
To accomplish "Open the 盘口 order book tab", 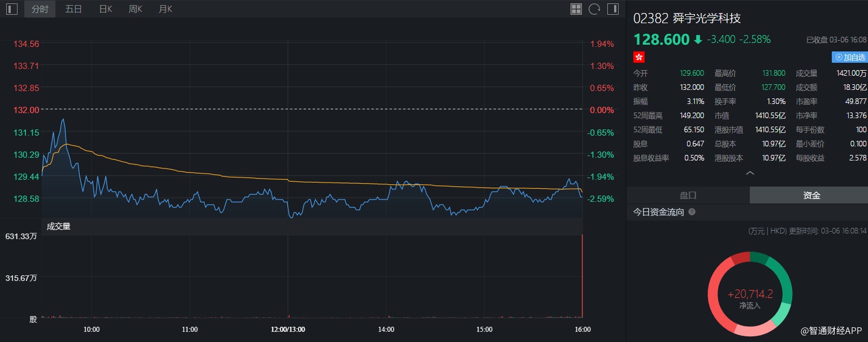I will [688, 195].
